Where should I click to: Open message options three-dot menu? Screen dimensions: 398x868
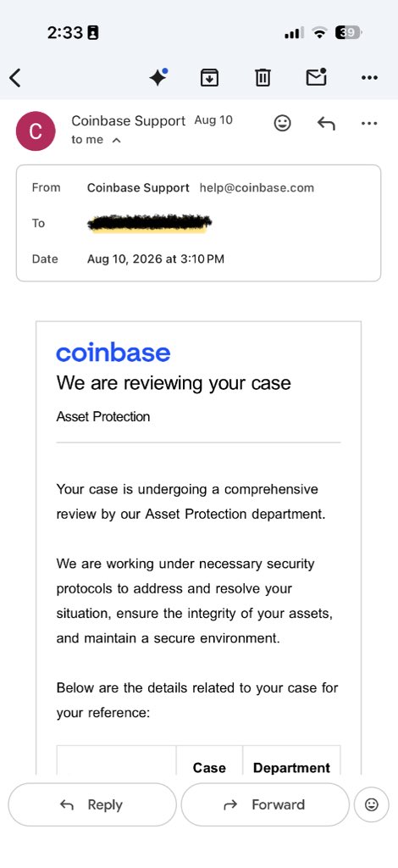(x=369, y=123)
